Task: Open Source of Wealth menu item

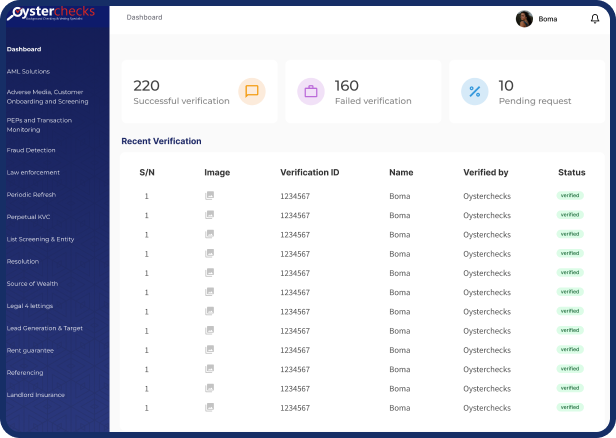Action: 32,283
